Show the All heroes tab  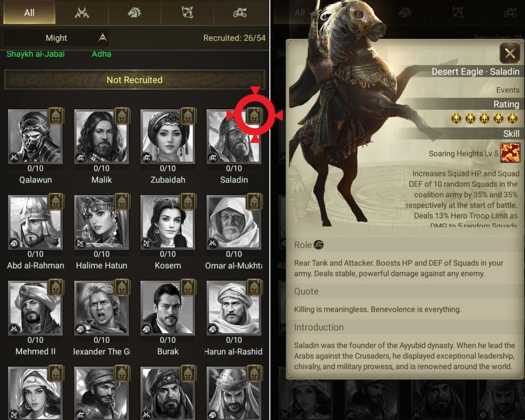pos(29,13)
